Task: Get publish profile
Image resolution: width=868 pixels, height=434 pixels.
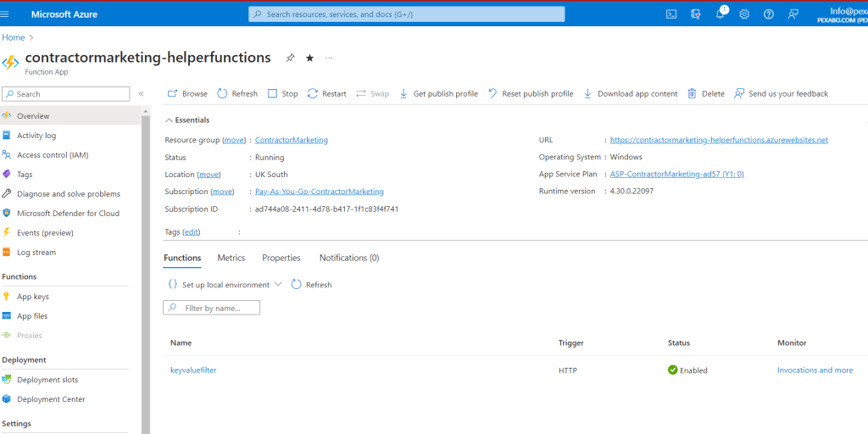Action: pos(438,94)
